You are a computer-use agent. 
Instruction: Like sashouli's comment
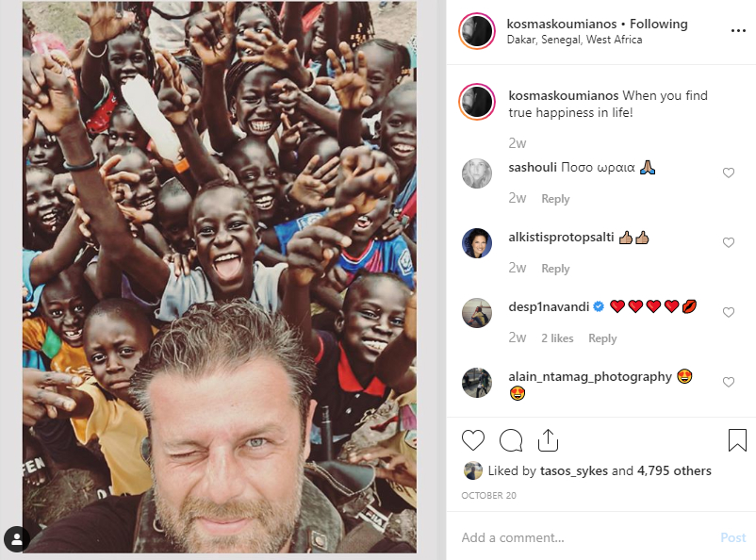tap(728, 173)
